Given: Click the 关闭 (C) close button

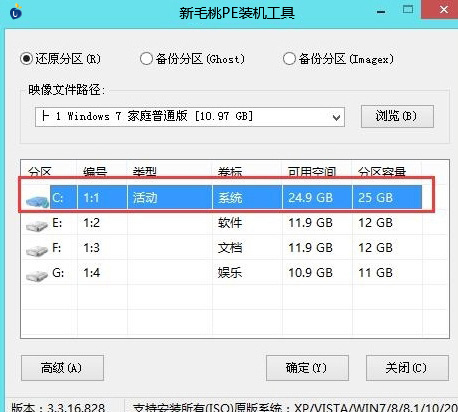Looking at the screenshot, I should tap(407, 368).
